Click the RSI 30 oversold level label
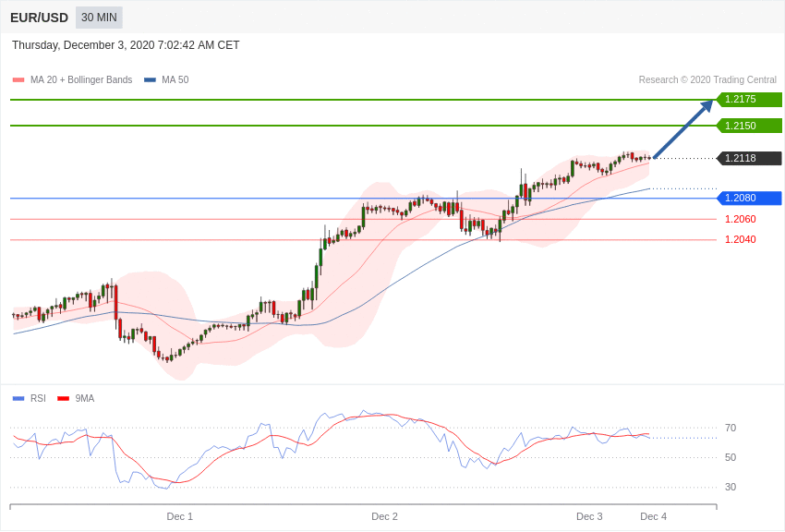 pos(731,487)
